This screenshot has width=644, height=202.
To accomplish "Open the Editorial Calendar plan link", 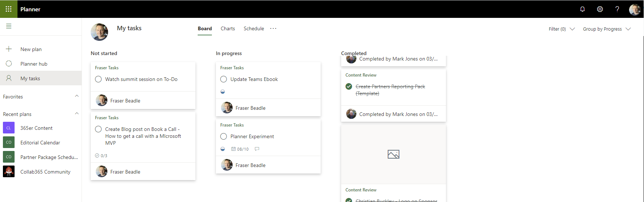I will 41,142.
